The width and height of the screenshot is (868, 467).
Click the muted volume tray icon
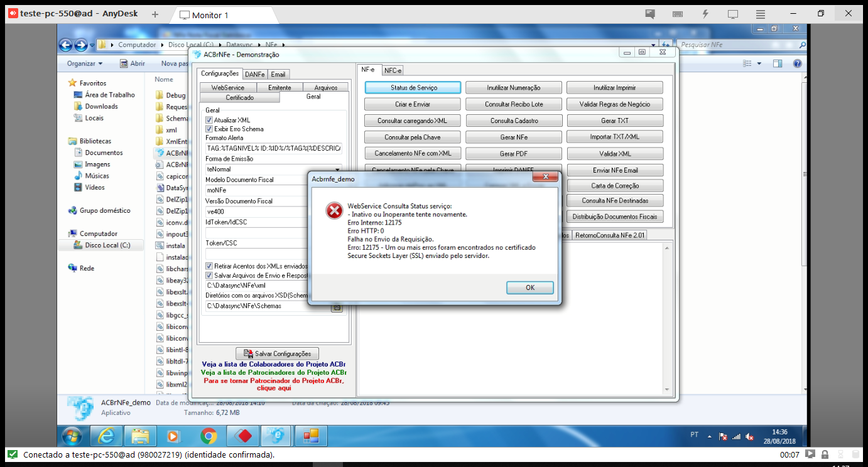749,436
